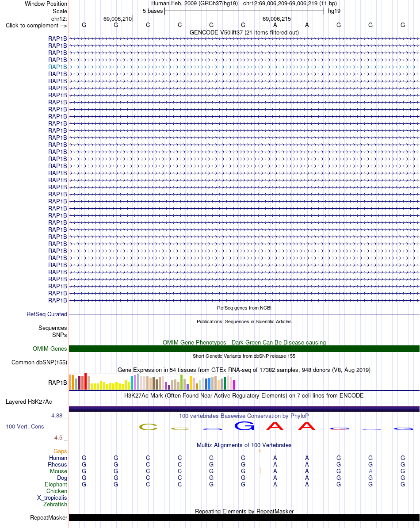Click the Human alignment row label
This screenshot has width=420, height=528.
click(x=58, y=458)
